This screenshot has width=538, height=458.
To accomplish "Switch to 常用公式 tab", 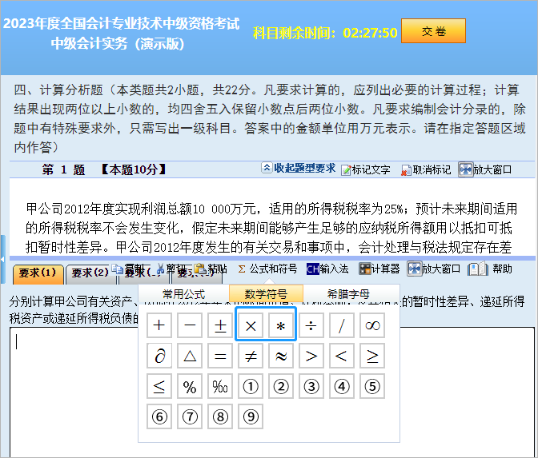I will point(184,294).
